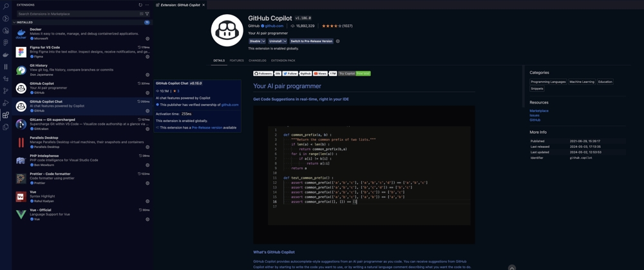Open the Search view in activity bar

[x=6, y=6]
